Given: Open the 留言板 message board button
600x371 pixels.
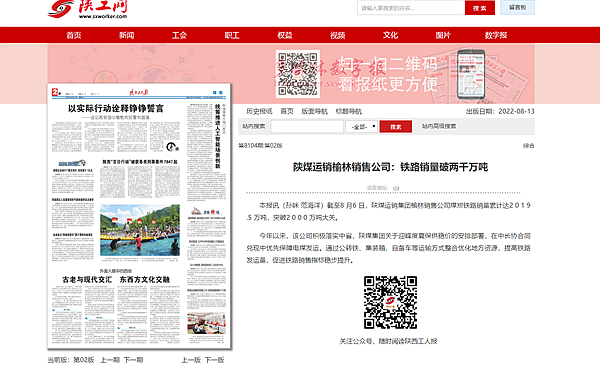Looking at the screenshot, I should click(517, 7).
